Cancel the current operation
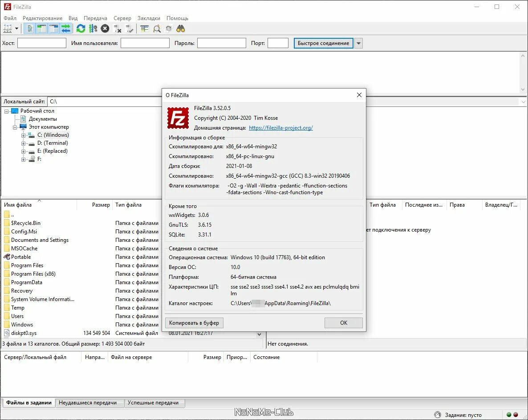Screen dimensions: 528x420 (x=105, y=29)
